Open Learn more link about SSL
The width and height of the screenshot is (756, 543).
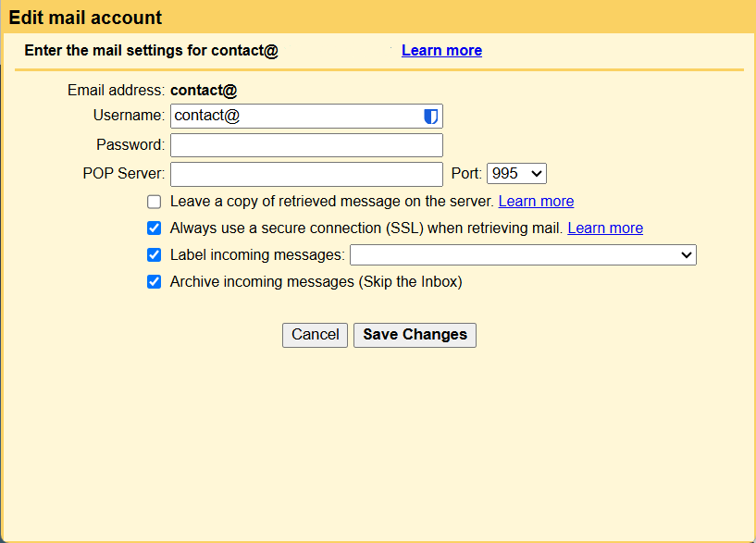click(605, 228)
